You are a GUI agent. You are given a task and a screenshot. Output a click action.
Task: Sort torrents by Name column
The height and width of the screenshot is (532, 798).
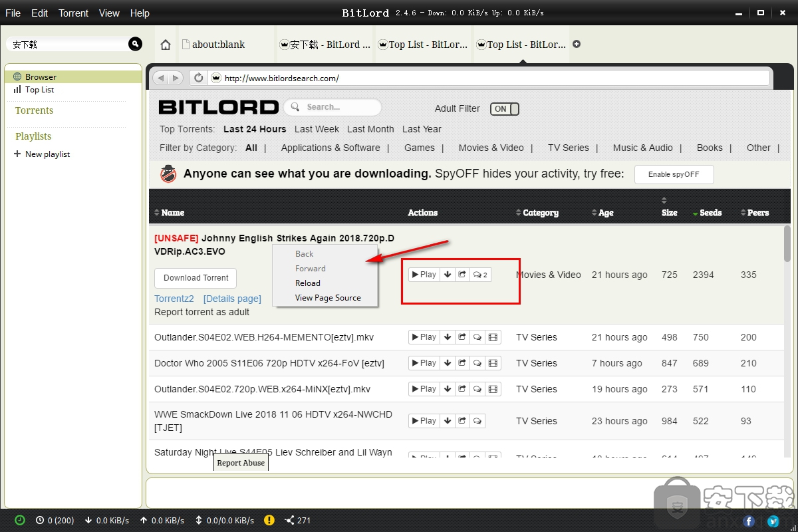169,213
